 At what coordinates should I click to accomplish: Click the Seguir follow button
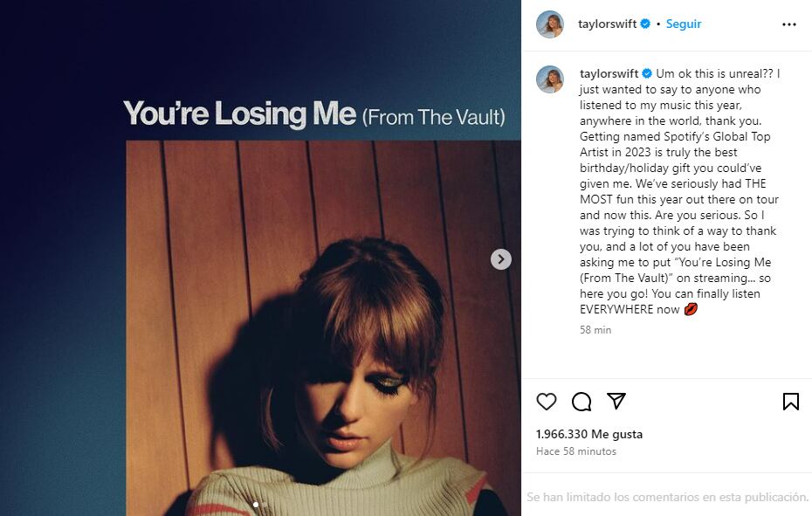pos(684,24)
